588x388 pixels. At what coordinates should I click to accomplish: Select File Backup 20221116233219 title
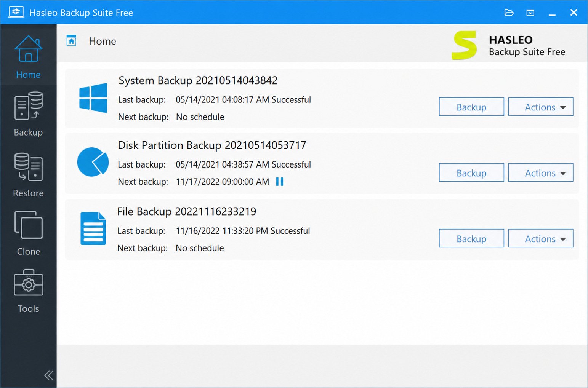[x=187, y=212]
